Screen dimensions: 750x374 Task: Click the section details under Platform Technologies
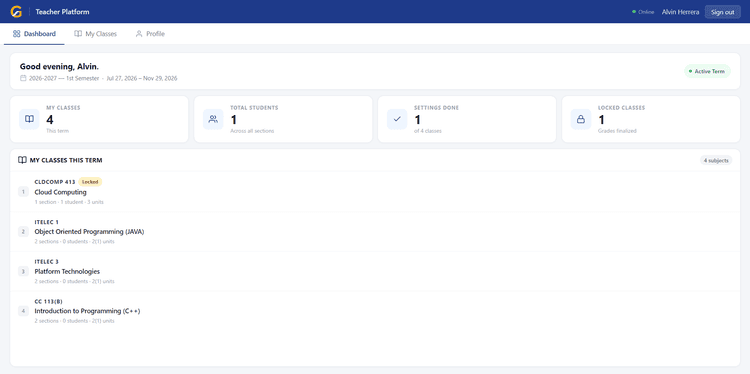74,281
